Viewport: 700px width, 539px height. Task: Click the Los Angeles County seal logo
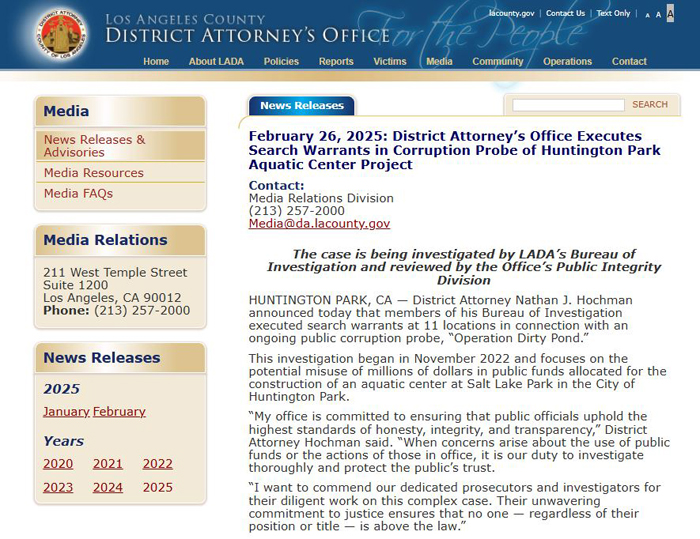tap(61, 35)
